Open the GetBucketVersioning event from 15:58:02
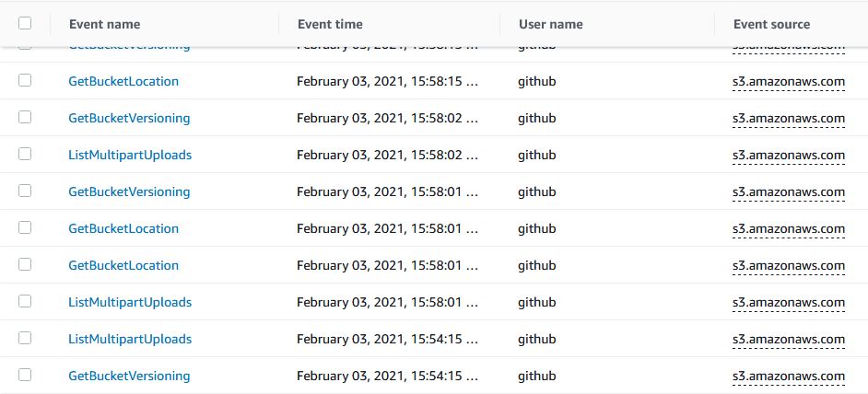This screenshot has width=868, height=394. (x=129, y=118)
